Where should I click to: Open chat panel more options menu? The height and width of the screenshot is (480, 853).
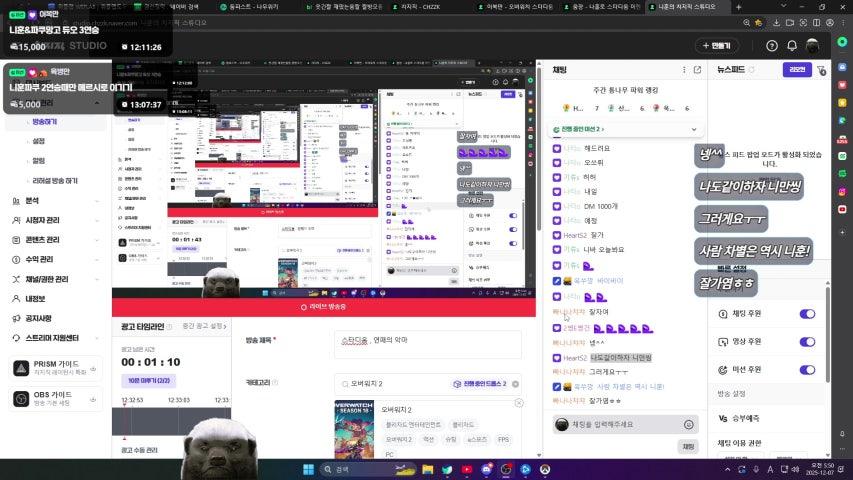(x=684, y=70)
